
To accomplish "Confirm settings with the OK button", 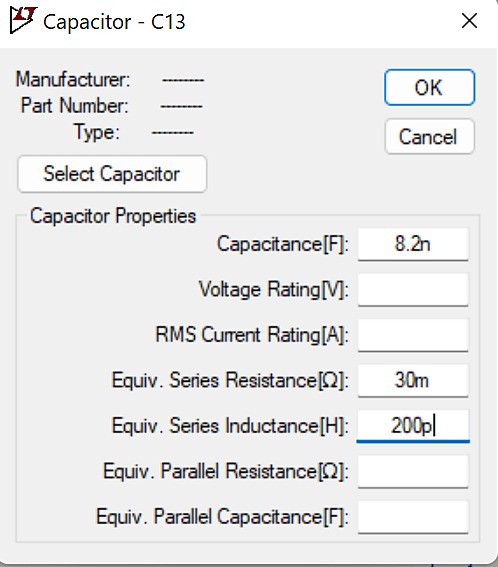I will pyautogui.click(x=429, y=88).
